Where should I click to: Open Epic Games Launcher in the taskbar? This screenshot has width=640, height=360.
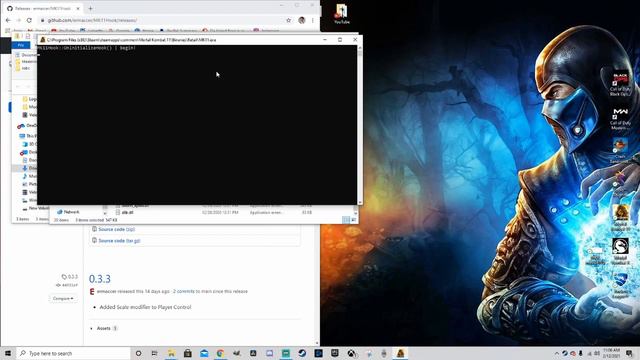335,353
